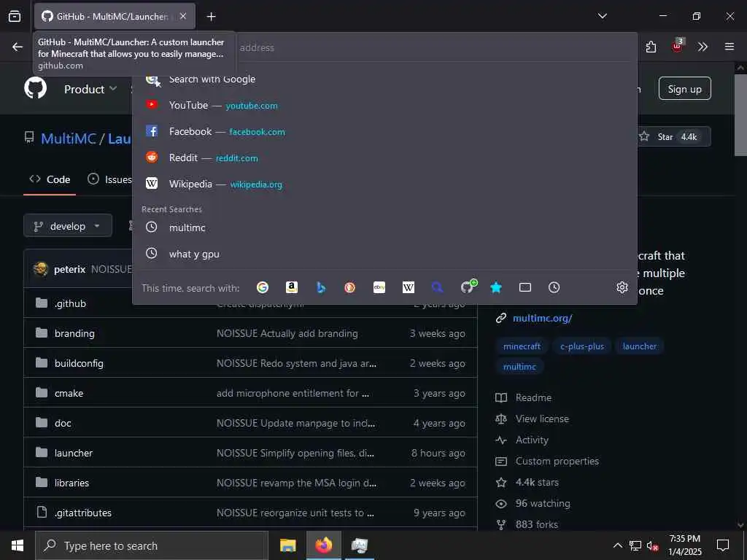The height and width of the screenshot is (560, 747).
Task: Search this time with Amazon icon
Action: [x=292, y=287]
